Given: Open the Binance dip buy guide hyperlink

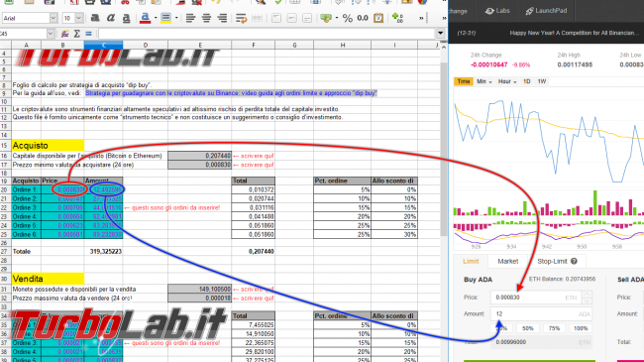Looking at the screenshot, I should tap(231, 93).
